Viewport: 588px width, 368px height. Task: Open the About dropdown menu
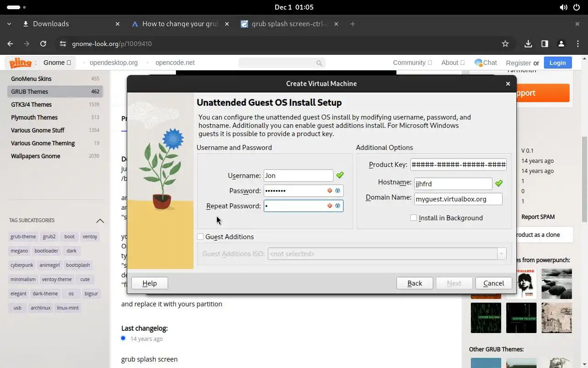(x=453, y=63)
